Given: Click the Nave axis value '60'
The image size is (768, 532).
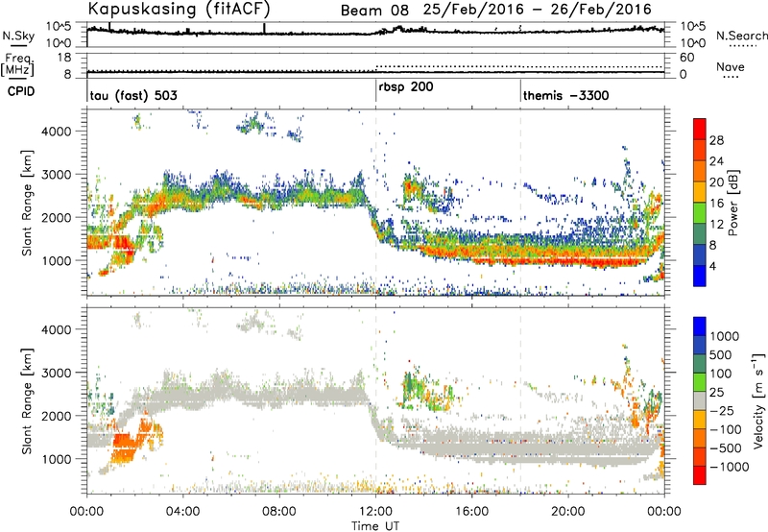Looking at the screenshot, I should point(686,58).
